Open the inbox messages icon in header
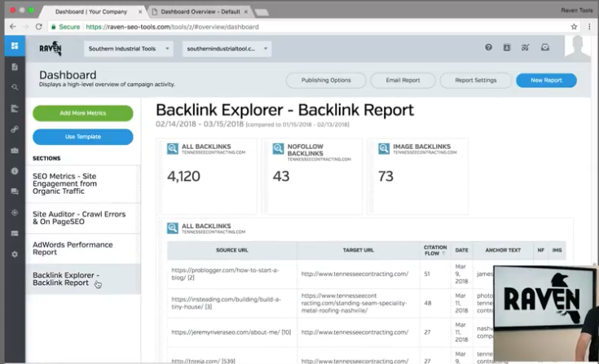This screenshot has width=599, height=364. (x=544, y=47)
